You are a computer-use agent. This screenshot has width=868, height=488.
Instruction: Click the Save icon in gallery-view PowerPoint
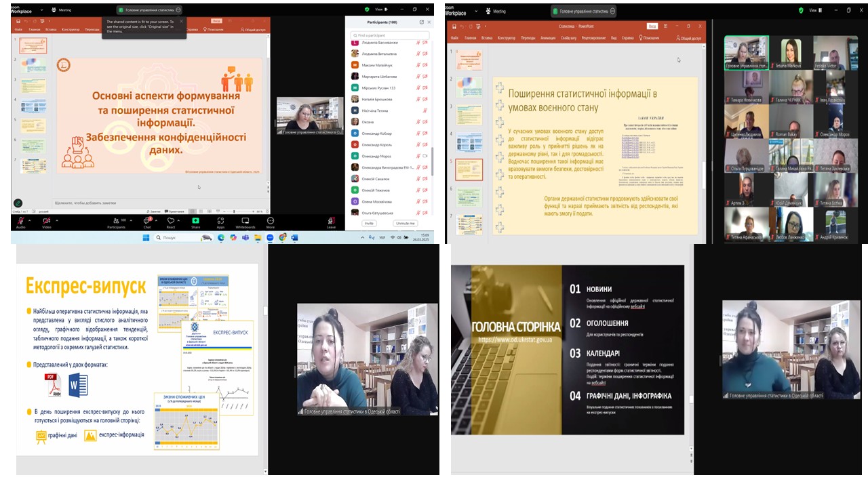[x=454, y=26]
